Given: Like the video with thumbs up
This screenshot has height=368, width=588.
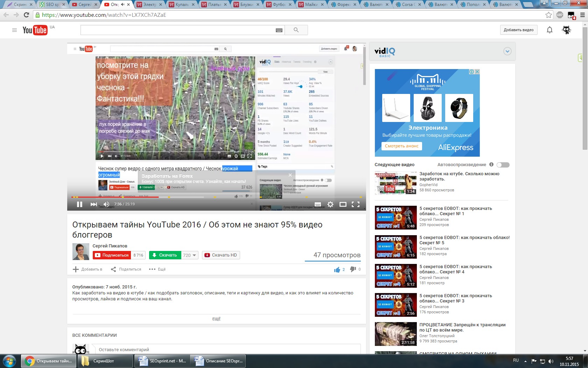Looking at the screenshot, I should click(x=337, y=270).
